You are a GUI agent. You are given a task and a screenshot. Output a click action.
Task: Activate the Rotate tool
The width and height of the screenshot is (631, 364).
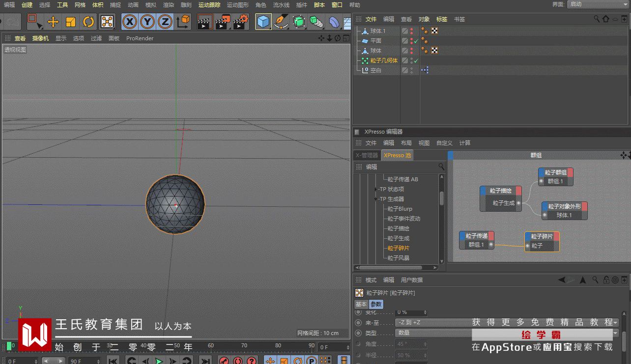click(x=88, y=22)
